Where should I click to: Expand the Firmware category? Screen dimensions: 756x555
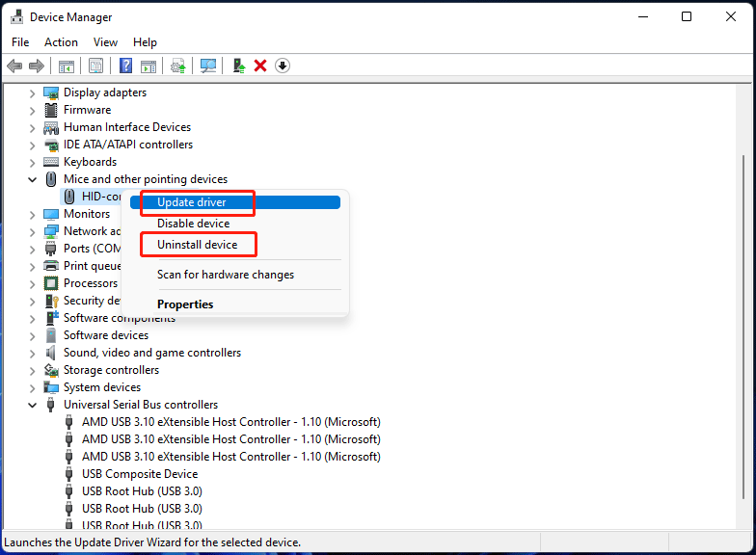point(33,110)
